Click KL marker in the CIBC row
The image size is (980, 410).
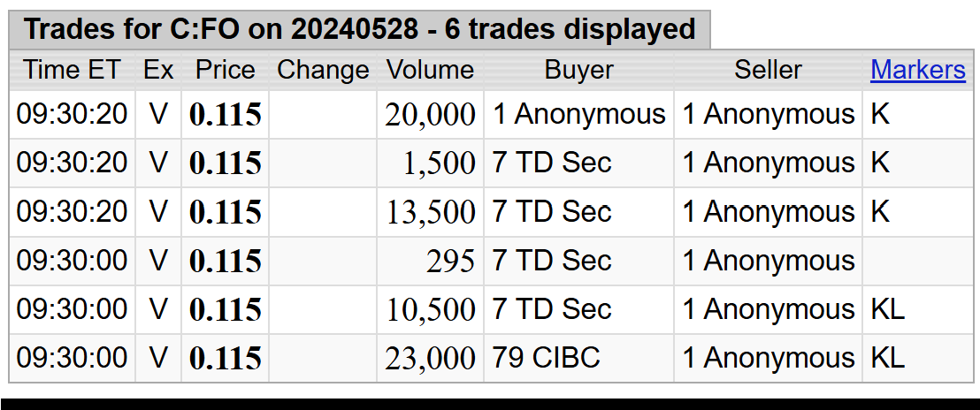pyautogui.click(x=887, y=358)
